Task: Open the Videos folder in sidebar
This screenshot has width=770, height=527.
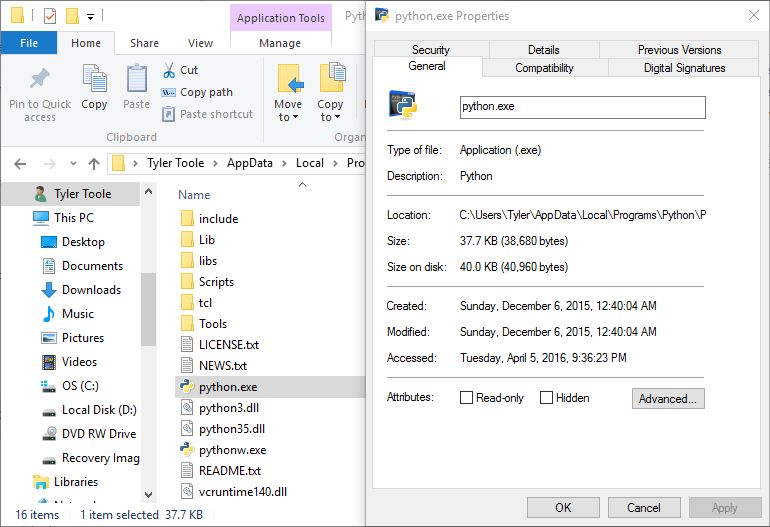Action: pos(79,362)
